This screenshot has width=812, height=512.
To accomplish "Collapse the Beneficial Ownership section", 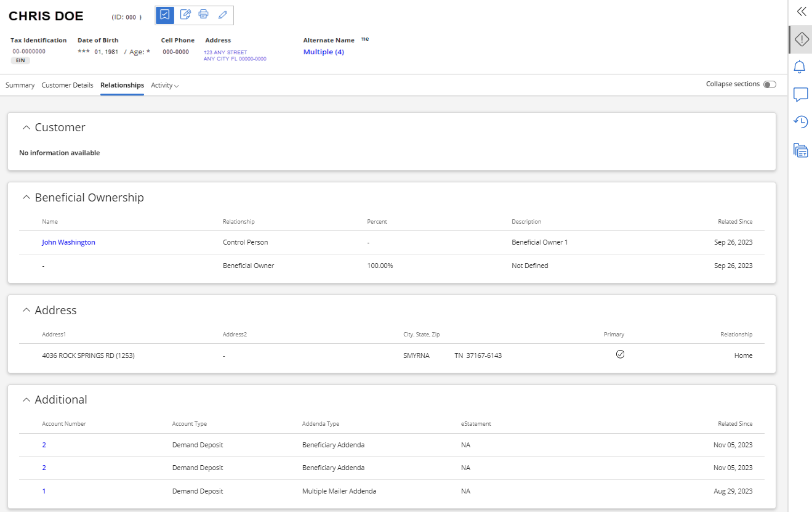I will tap(26, 198).
